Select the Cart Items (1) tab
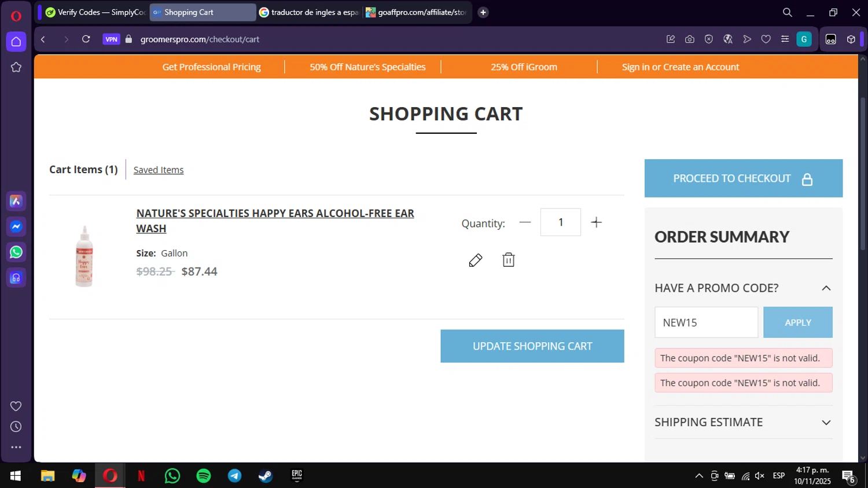The height and width of the screenshot is (488, 868). click(x=83, y=170)
